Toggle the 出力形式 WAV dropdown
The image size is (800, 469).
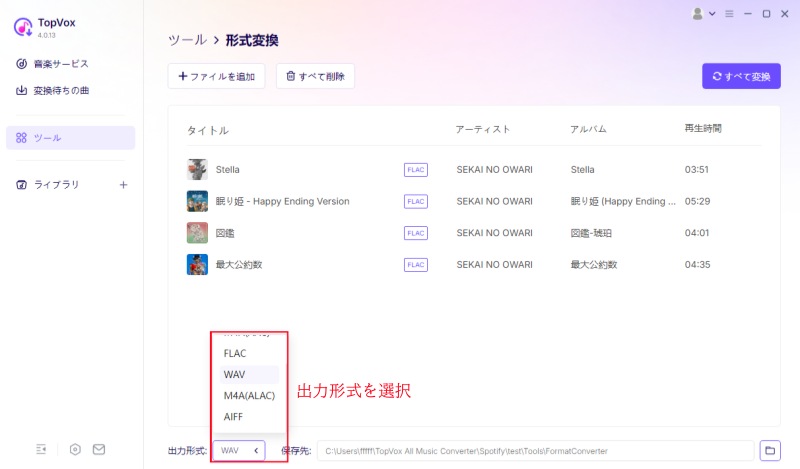pyautogui.click(x=239, y=451)
